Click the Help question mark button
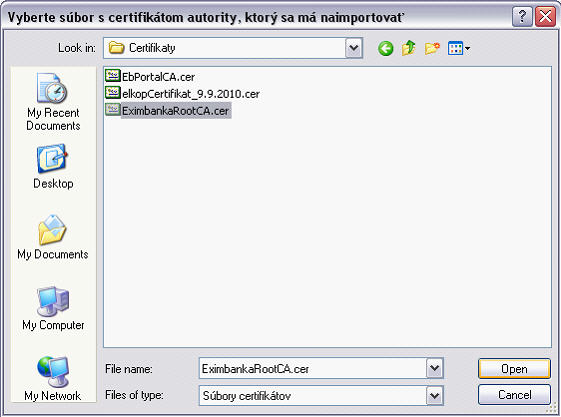561x417 pixels. [x=522, y=16]
